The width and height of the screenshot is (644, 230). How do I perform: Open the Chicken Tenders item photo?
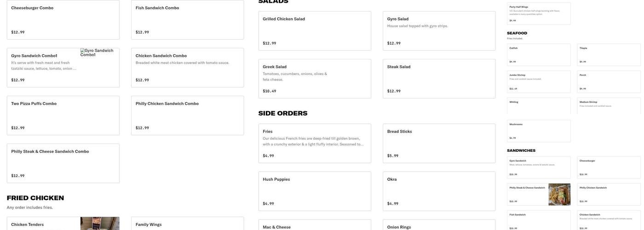pyautogui.click(x=100, y=224)
